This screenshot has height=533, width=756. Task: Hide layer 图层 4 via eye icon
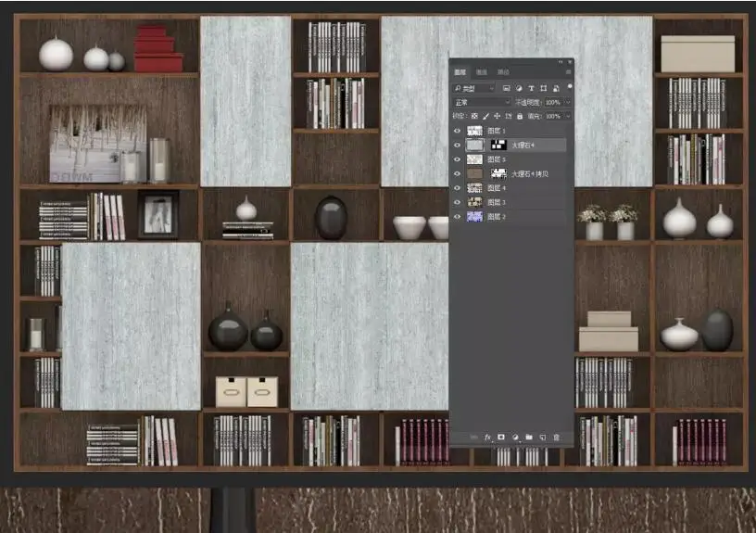457,188
